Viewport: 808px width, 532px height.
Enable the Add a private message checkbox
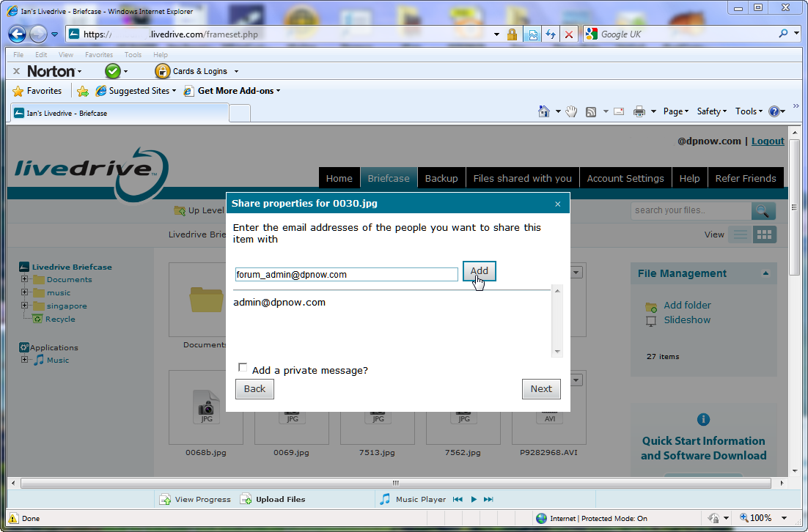243,368
